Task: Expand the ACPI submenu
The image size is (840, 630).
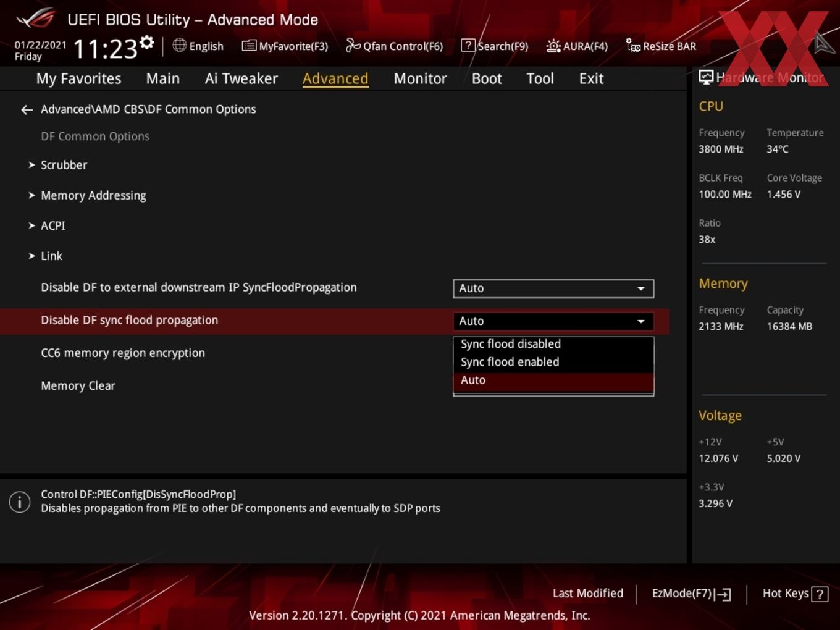Action: 52,225
